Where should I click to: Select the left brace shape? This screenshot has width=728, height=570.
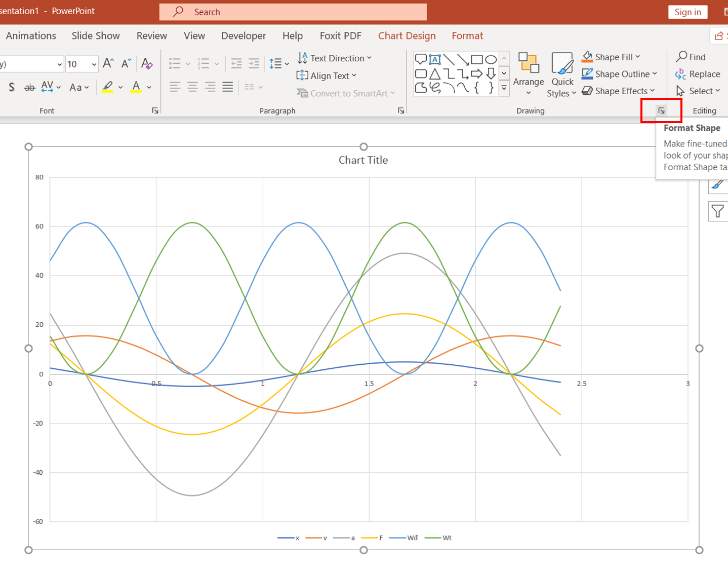coord(477,88)
